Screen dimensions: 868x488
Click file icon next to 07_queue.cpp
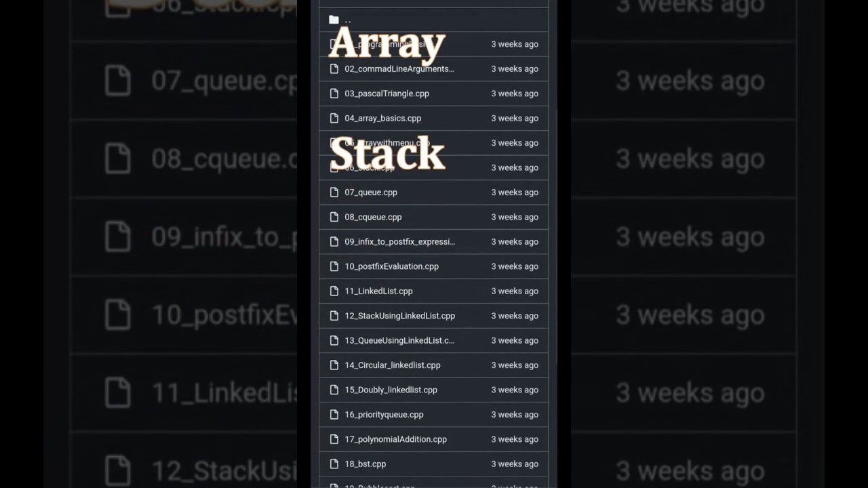(334, 192)
